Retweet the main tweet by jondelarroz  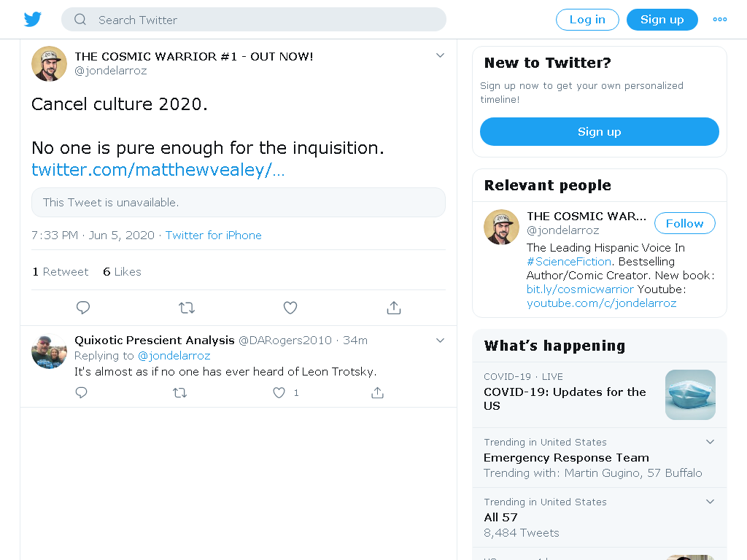[x=187, y=308]
